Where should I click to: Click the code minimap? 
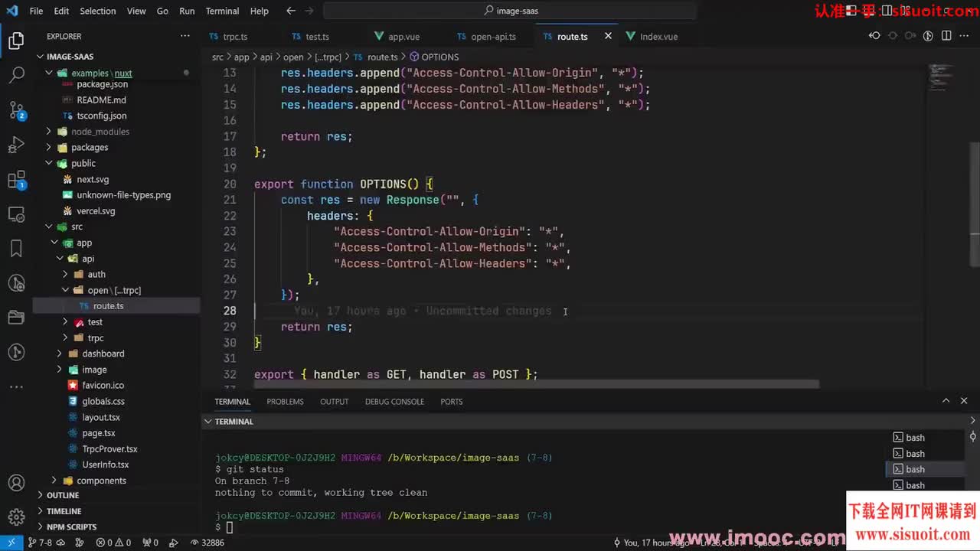pos(939,76)
